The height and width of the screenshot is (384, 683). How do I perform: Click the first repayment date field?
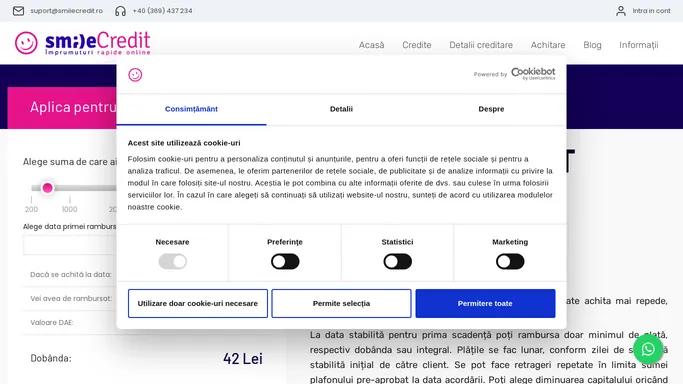(x=70, y=245)
